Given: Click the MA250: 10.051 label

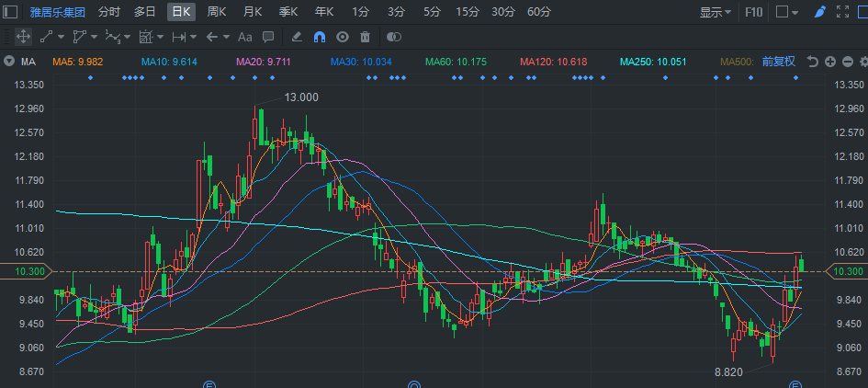Looking at the screenshot, I should pos(653,63).
